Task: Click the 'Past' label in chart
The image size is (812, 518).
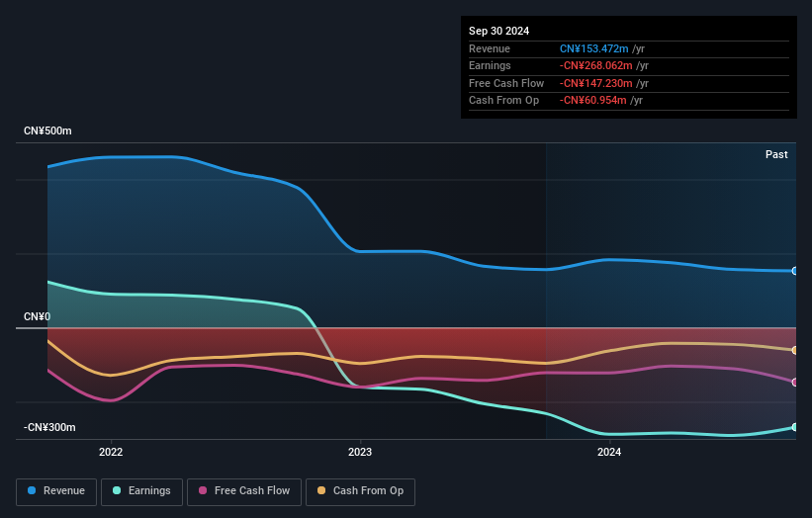Action: click(x=776, y=154)
